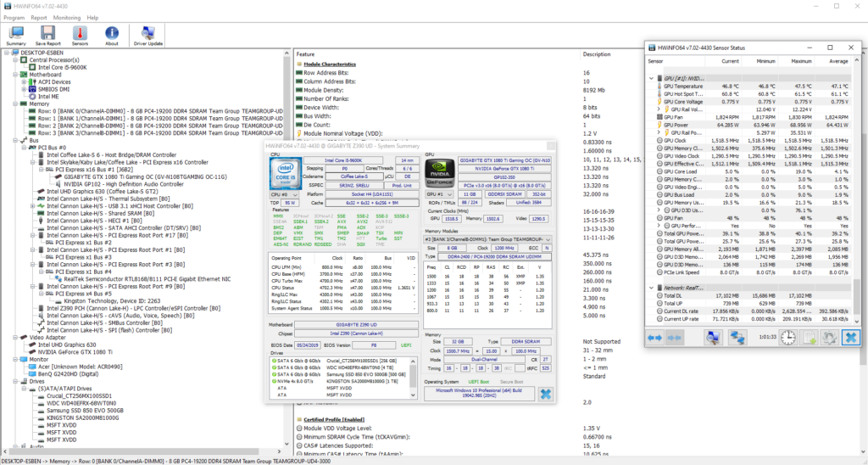Open the Memory Modules selection dropdown
The height and width of the screenshot is (465, 868).
488,239
